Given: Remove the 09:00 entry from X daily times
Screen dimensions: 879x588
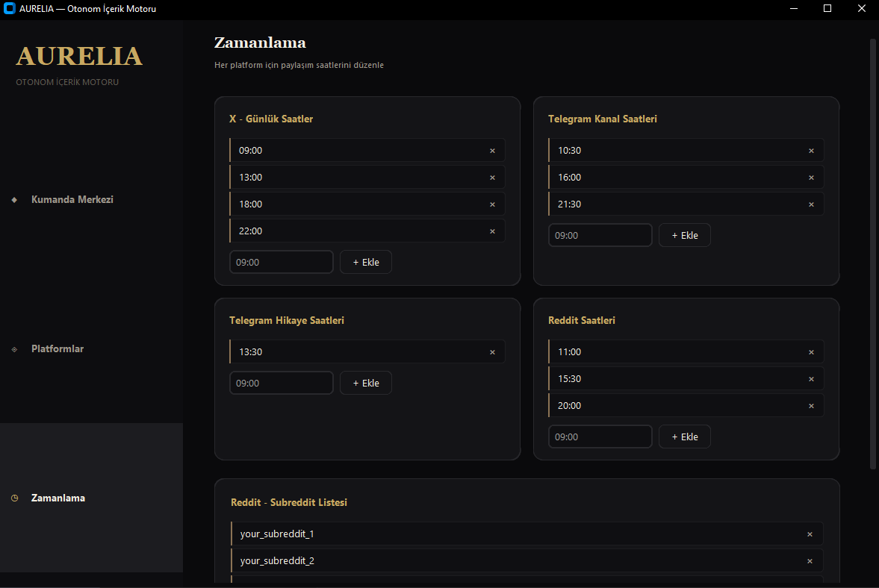Looking at the screenshot, I should click(492, 151).
